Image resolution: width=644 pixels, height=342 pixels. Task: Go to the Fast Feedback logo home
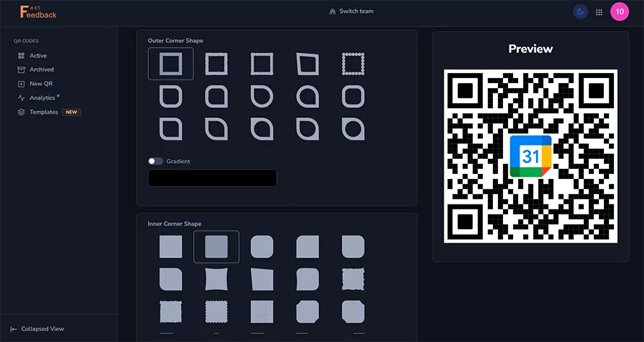click(x=38, y=12)
